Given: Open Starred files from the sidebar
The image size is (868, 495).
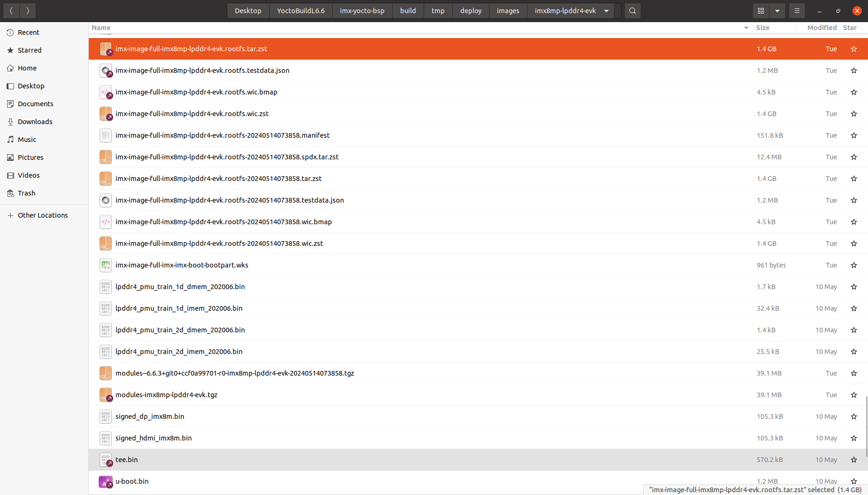Looking at the screenshot, I should coord(29,50).
